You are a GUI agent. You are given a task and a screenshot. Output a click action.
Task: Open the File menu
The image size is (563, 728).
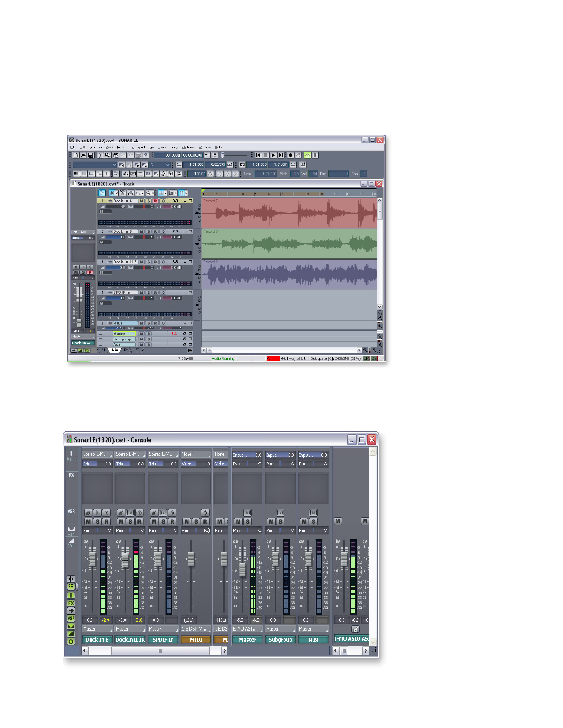click(x=73, y=147)
